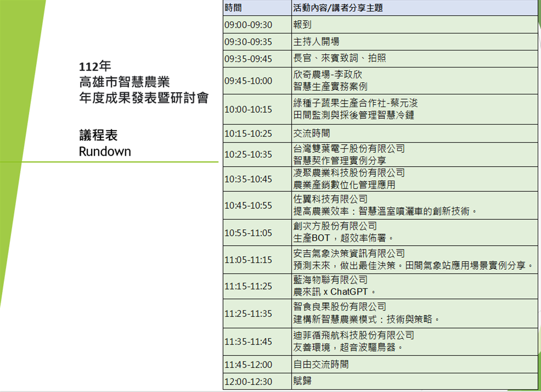The height and width of the screenshot is (392, 541).
Task: Click the '交流時間' cell at 10:15
Action: [415, 133]
